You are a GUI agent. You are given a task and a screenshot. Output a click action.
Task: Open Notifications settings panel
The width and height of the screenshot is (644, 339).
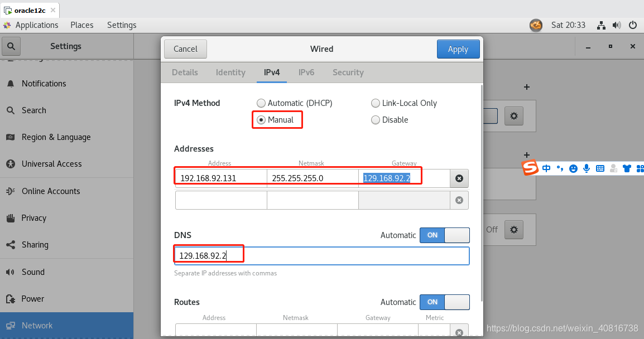coord(66,83)
